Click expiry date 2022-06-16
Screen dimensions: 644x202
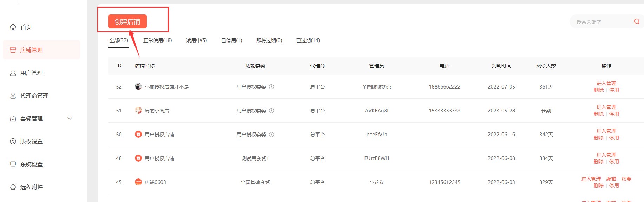(x=501, y=135)
